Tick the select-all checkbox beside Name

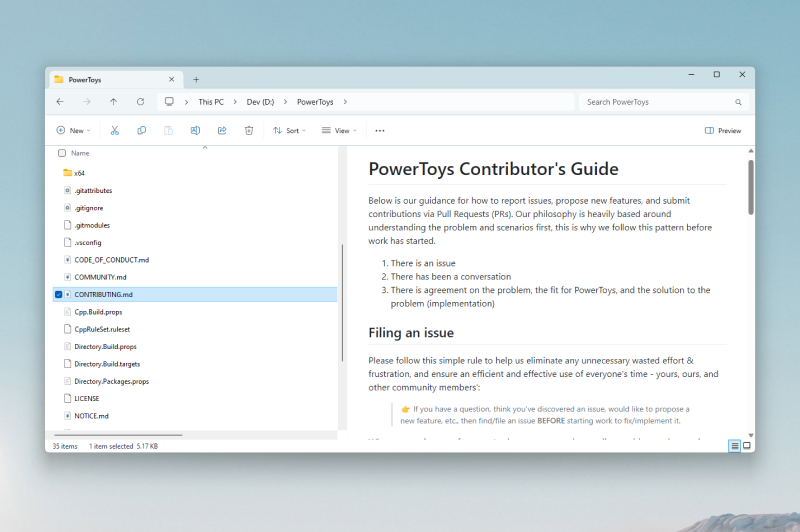pos(62,153)
